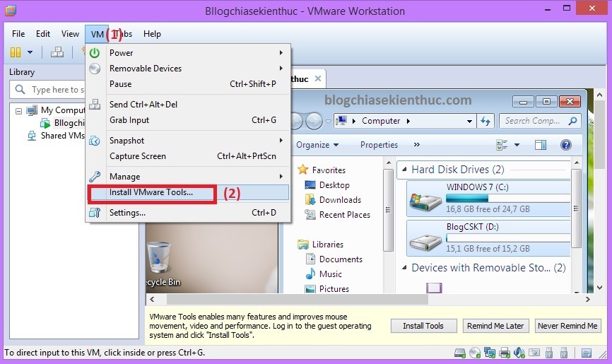
Task: Click the Manage wrench icon
Action: tap(95, 177)
